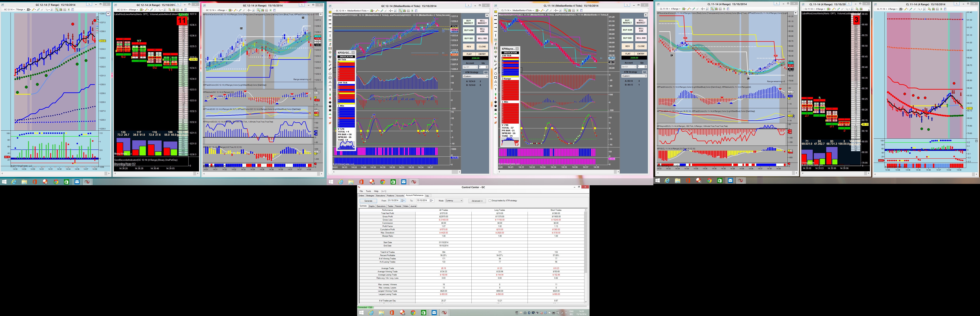Click SELL BID in GC Chart Trader

pyautogui.click(x=482, y=38)
